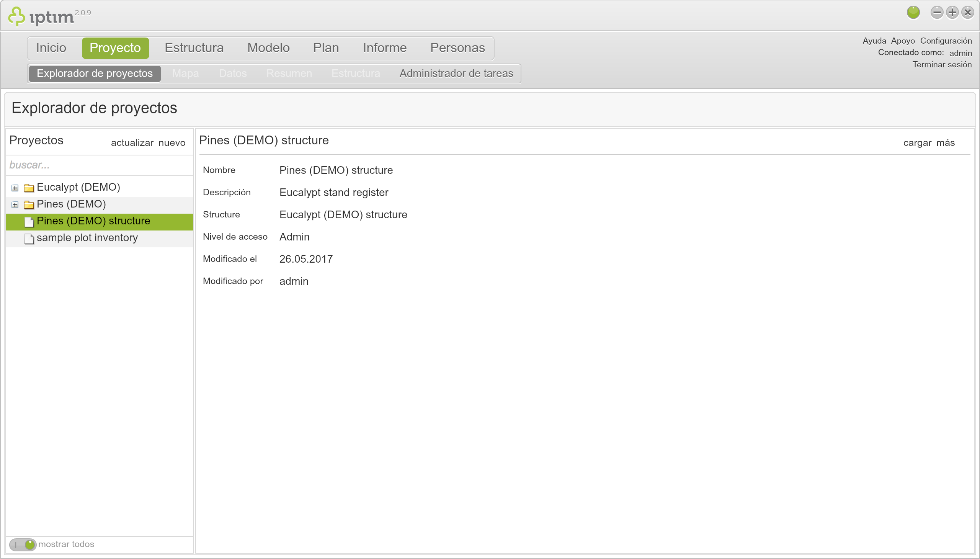Click the Eucalypt (DEMO) folder icon
The image size is (980, 559).
[x=29, y=188]
